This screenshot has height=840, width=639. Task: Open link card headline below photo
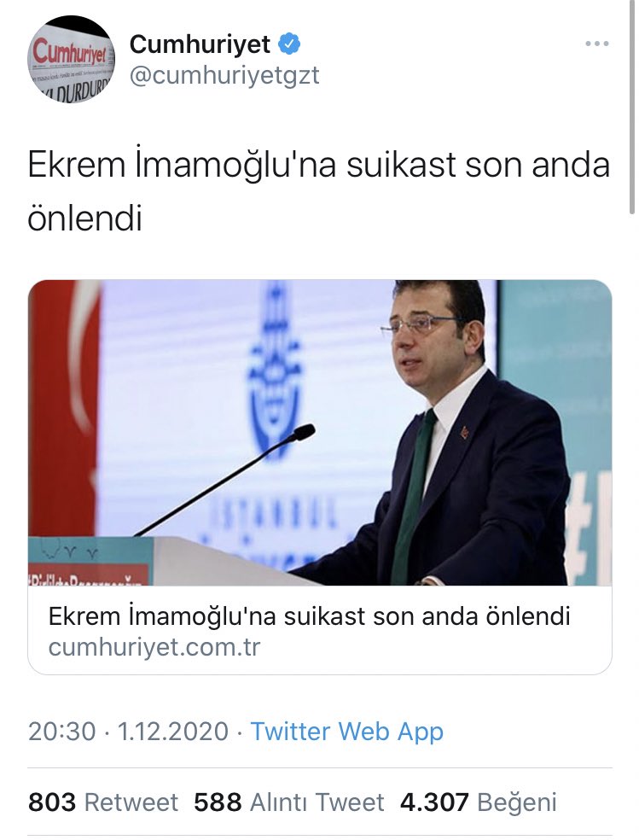coord(310,616)
